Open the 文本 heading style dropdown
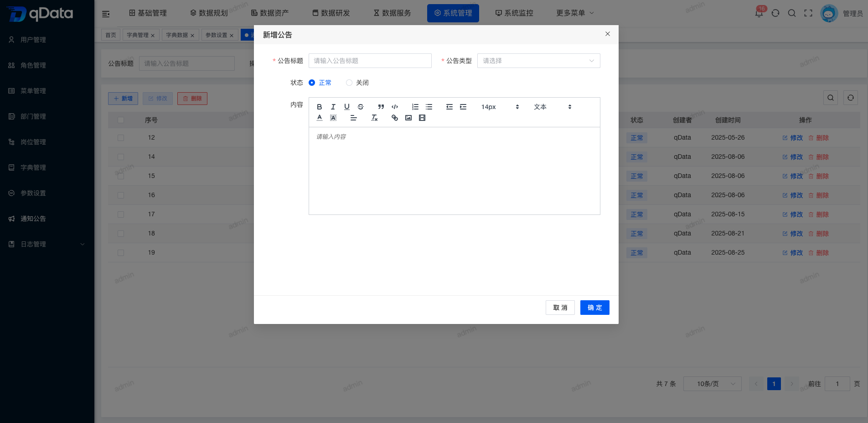Image resolution: width=868 pixels, height=423 pixels. pyautogui.click(x=553, y=107)
